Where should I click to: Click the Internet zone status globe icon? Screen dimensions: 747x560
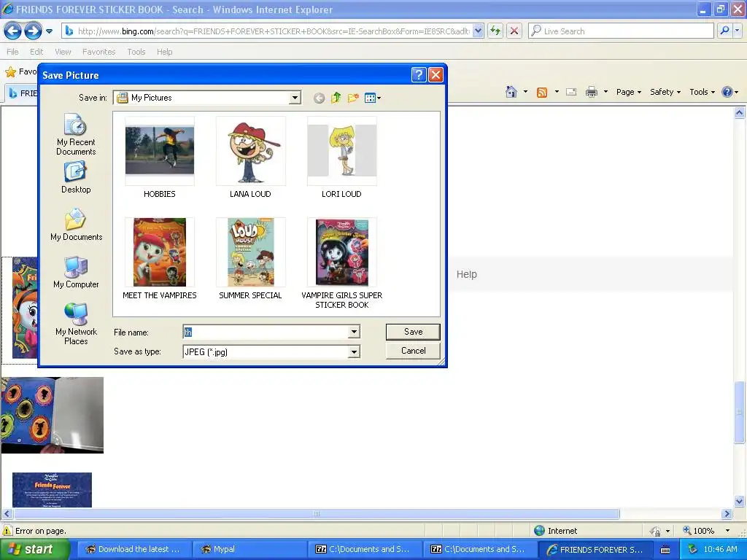[x=539, y=531]
